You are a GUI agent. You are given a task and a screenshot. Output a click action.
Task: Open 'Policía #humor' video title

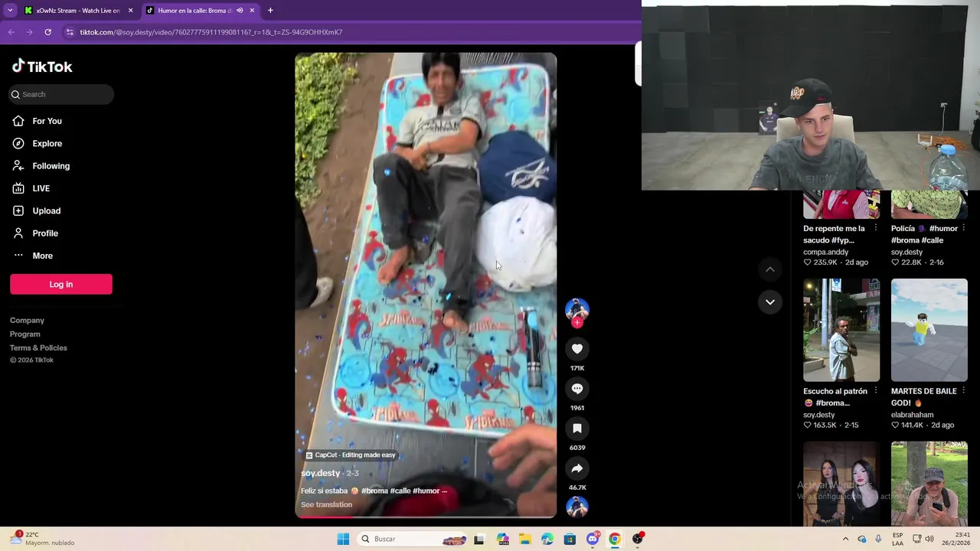point(924,234)
